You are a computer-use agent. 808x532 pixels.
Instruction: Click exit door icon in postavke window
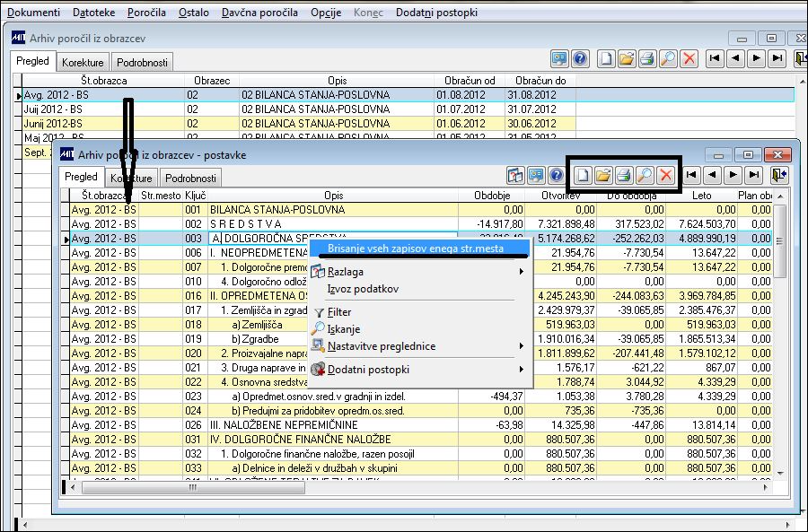pos(779,176)
